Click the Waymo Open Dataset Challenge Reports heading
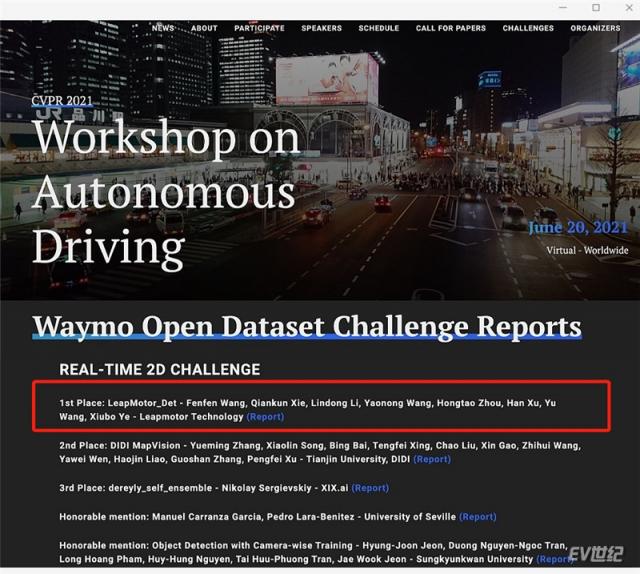 [x=307, y=327]
